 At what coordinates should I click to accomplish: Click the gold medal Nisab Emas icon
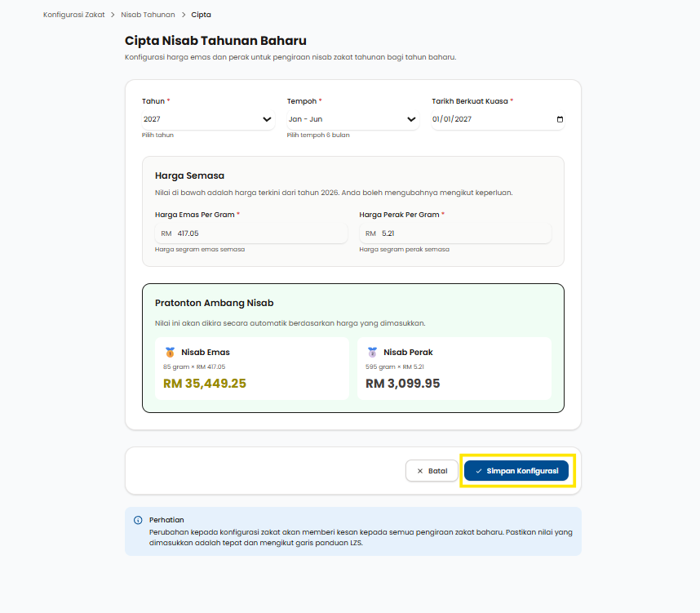coord(170,353)
